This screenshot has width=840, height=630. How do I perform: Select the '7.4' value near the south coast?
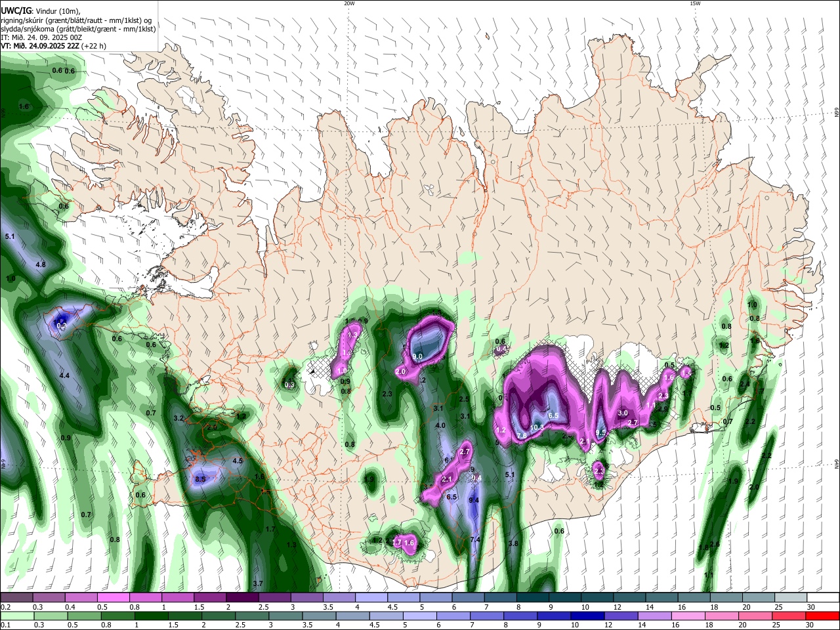coord(476,539)
